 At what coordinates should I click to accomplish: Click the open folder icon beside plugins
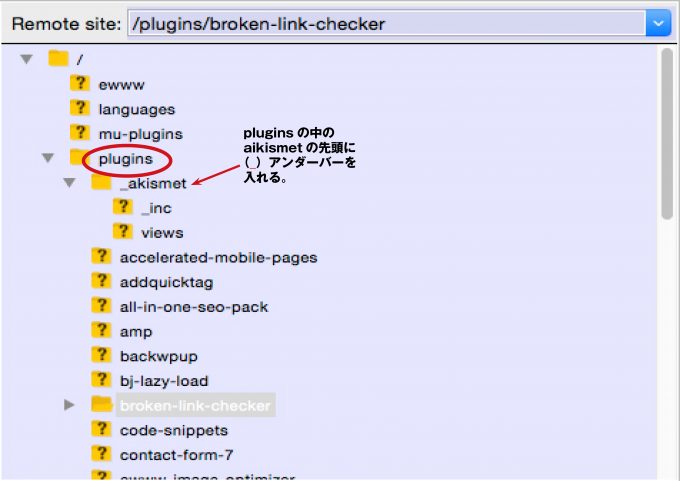point(79,158)
